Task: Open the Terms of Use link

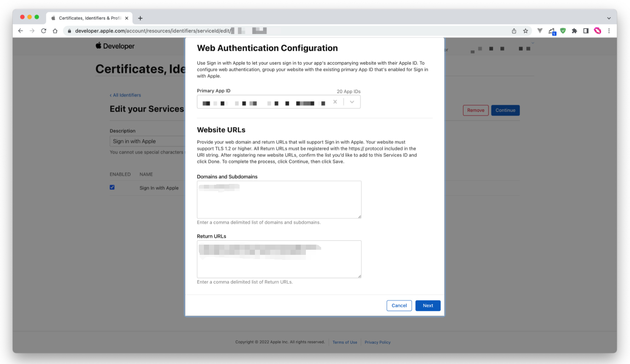Action: 345,342
